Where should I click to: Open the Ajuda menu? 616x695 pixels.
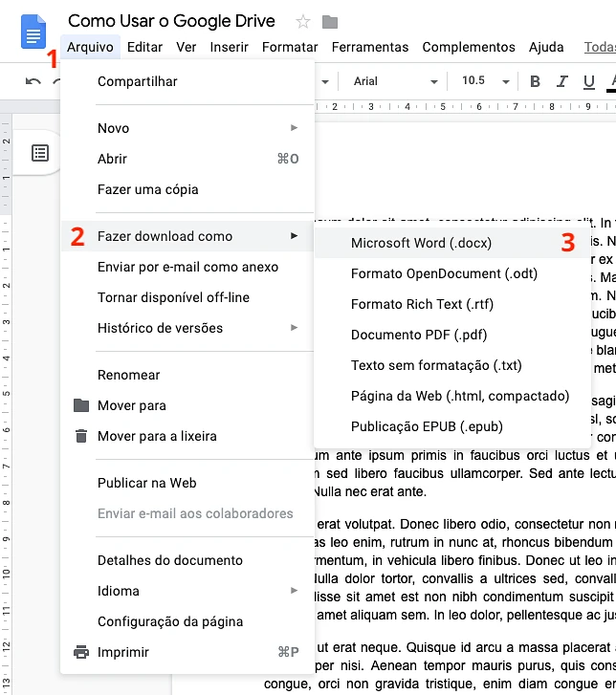point(546,47)
